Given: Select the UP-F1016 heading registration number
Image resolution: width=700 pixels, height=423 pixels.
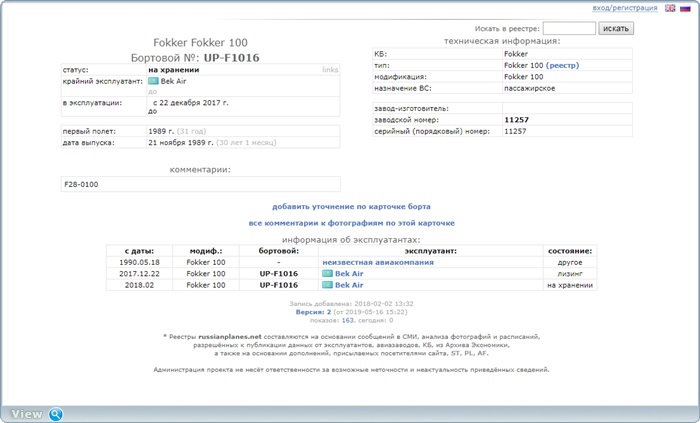Looking at the screenshot, I should 231,58.
